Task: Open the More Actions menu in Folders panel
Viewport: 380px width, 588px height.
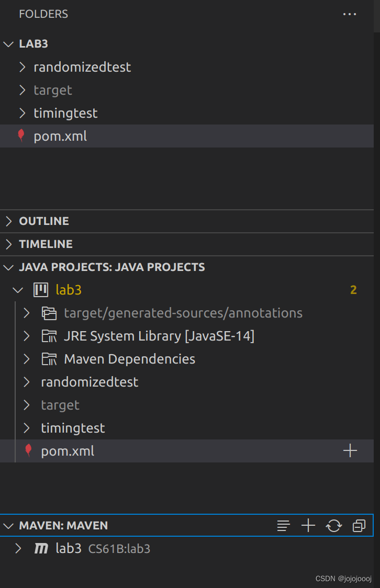Action: point(349,14)
